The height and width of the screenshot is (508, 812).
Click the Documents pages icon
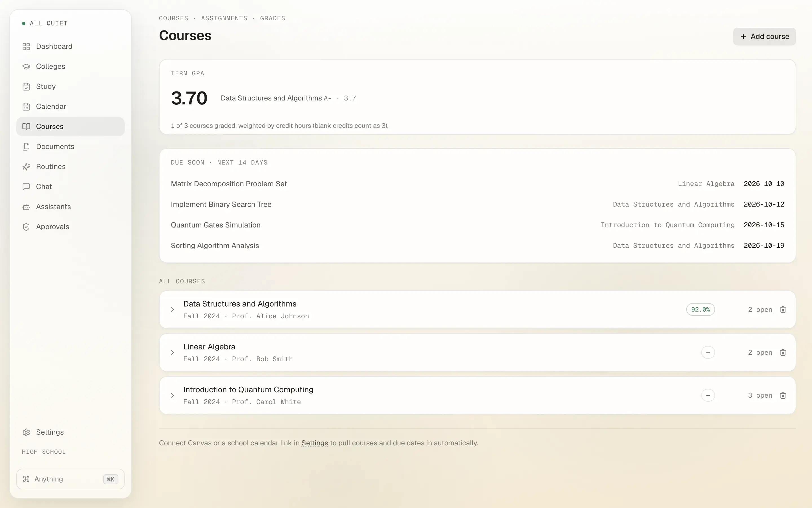pos(26,147)
